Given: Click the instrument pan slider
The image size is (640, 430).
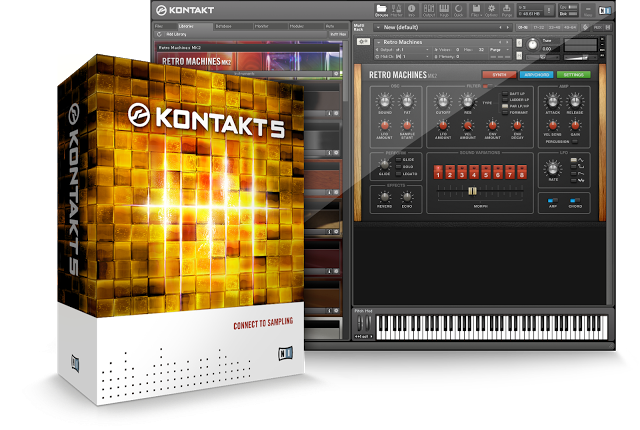Looking at the screenshot, I should 542,57.
